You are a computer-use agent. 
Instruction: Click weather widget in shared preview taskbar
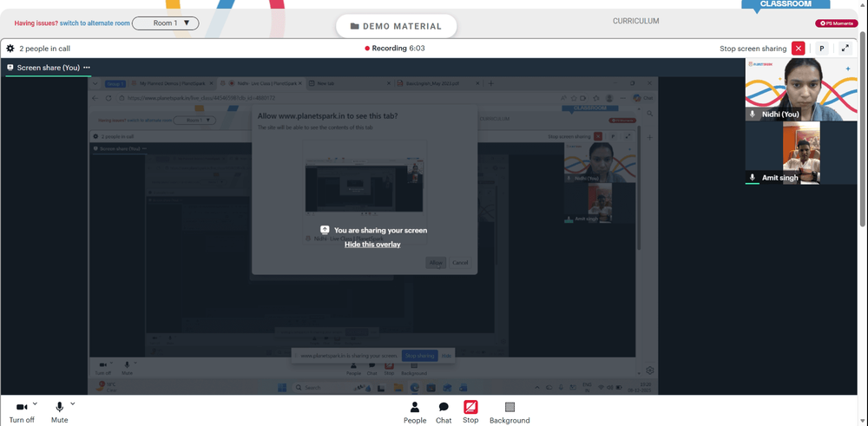pos(106,386)
